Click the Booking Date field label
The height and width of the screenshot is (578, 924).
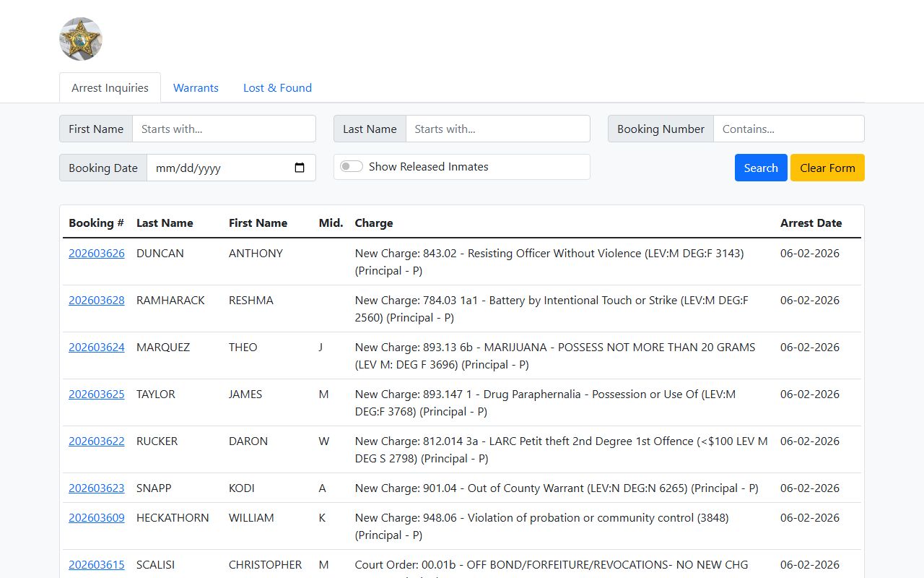coord(103,168)
